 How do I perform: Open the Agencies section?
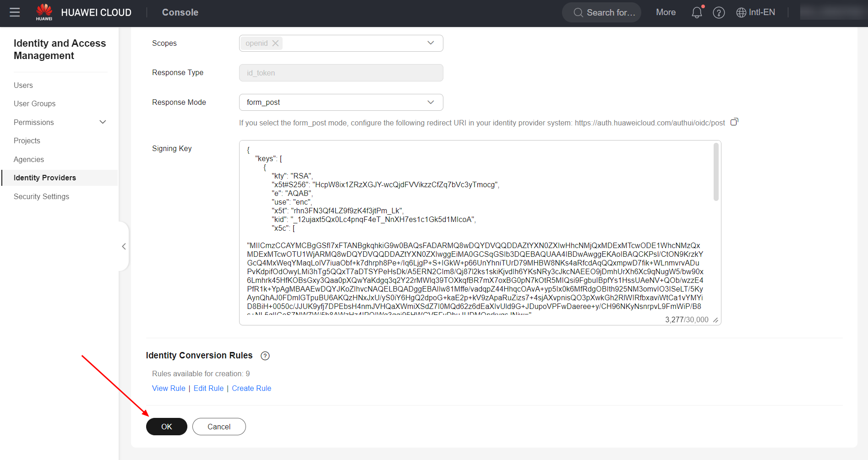(x=29, y=159)
